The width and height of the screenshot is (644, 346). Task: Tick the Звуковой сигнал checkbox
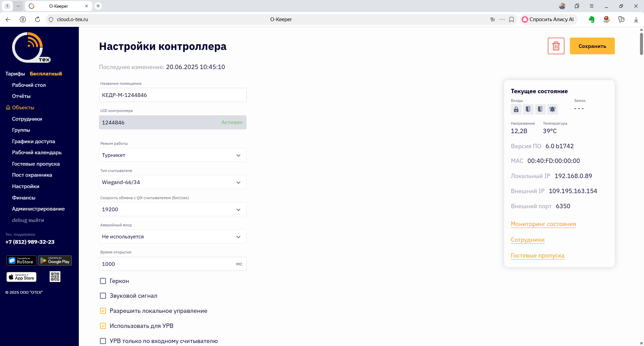[103, 296]
